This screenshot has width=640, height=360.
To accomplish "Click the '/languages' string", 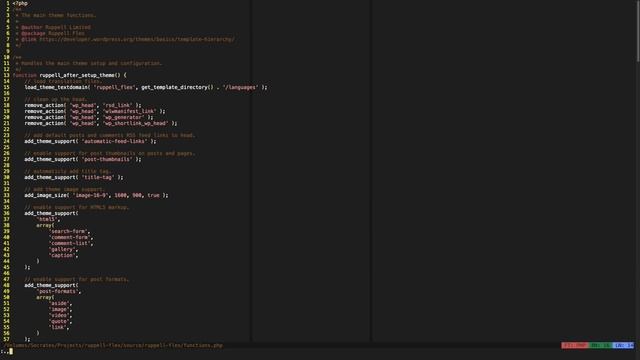I will pyautogui.click(x=240, y=87).
